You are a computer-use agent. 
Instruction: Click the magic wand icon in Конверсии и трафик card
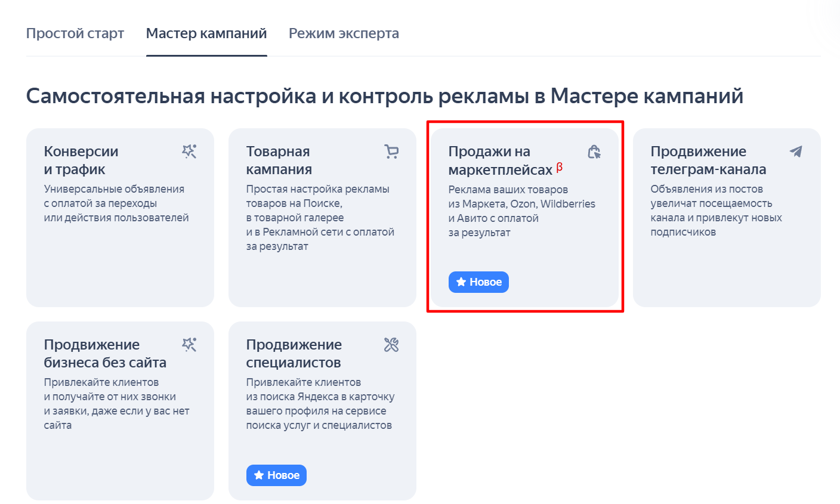(189, 151)
